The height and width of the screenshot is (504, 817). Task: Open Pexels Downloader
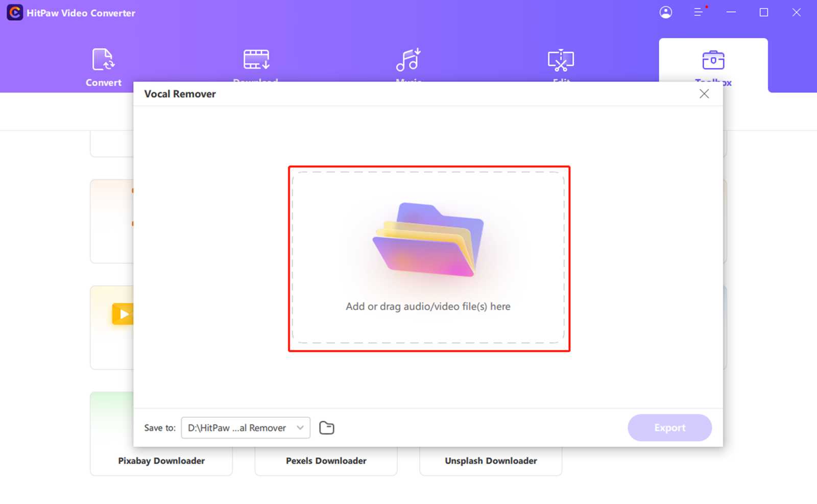[x=326, y=461]
